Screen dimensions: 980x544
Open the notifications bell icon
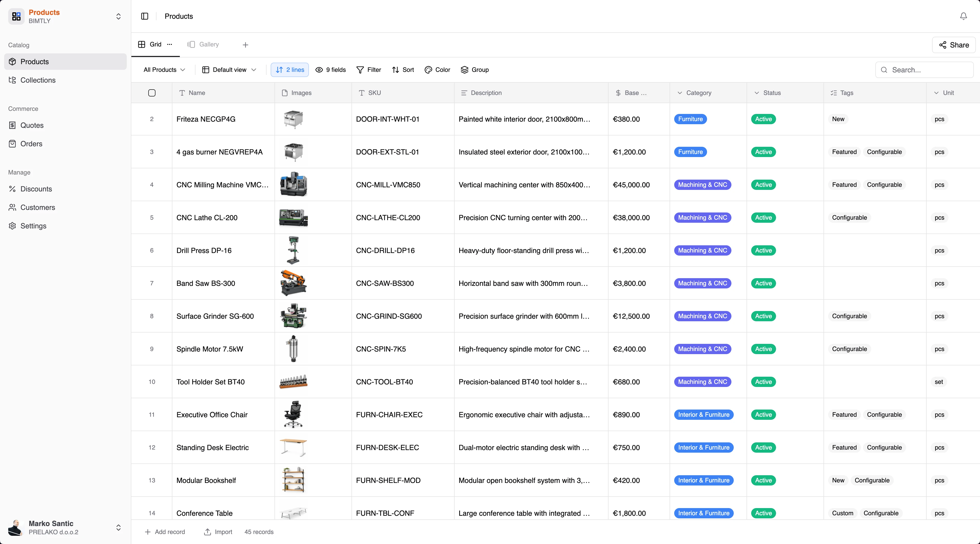(963, 16)
